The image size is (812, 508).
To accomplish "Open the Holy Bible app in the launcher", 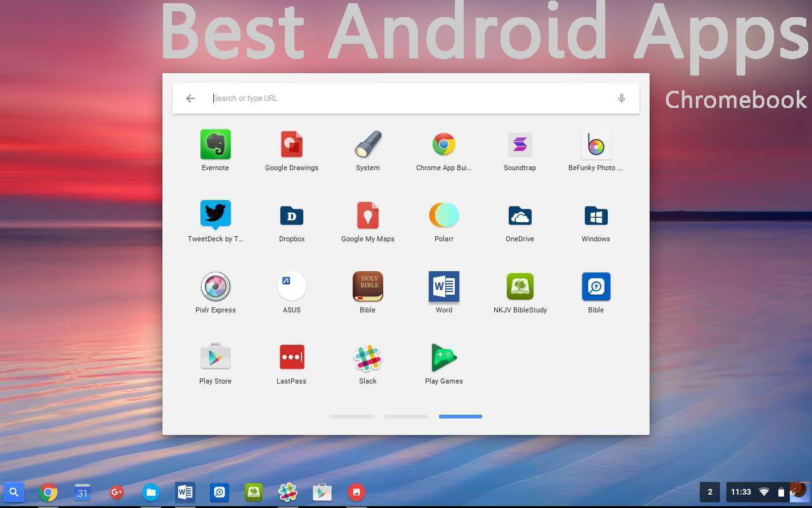I will point(368,286).
